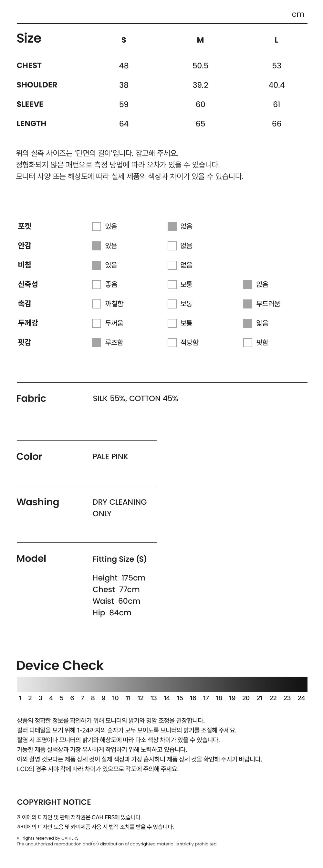
Task: Select the L size column header
Action: click(x=276, y=40)
